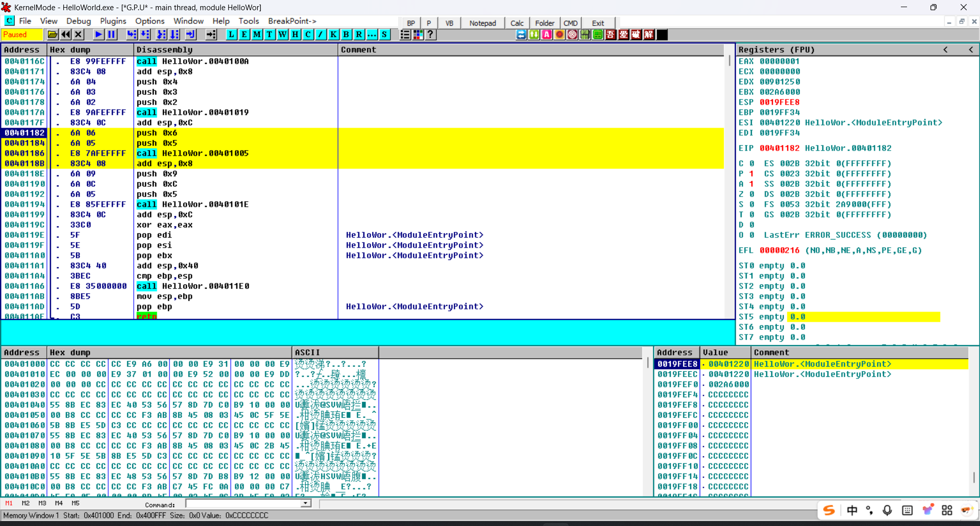The image size is (980, 526).
Task: Click rightmost arrow in Registers header
Action: tap(971, 50)
